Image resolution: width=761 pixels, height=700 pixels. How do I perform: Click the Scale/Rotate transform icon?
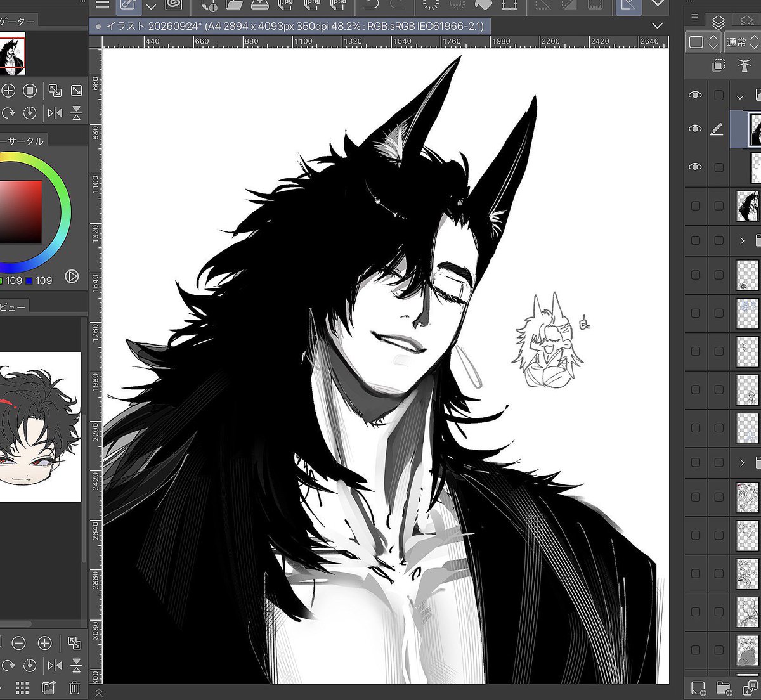(509, 5)
